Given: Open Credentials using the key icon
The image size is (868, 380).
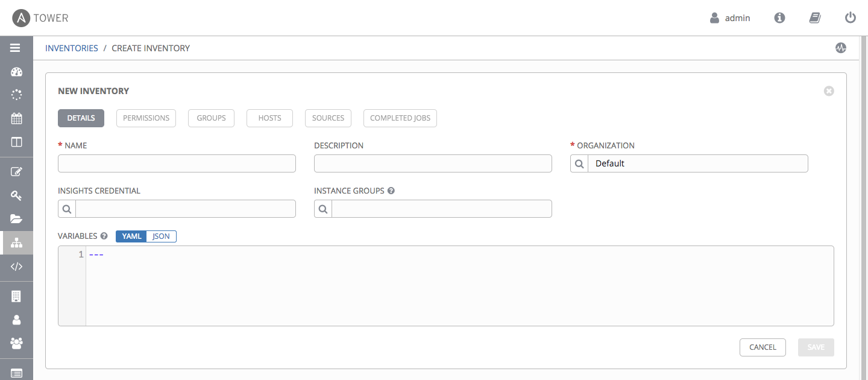Looking at the screenshot, I should [x=16, y=195].
